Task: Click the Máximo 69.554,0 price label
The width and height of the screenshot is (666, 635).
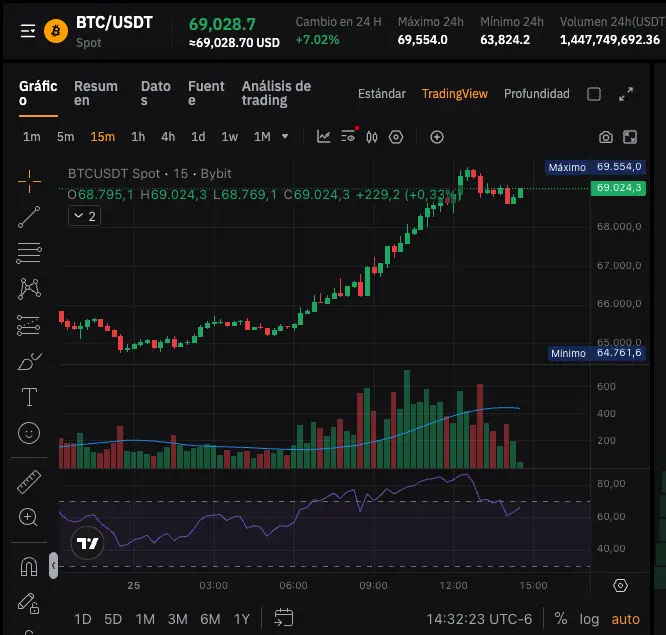Action: [x=595, y=167]
